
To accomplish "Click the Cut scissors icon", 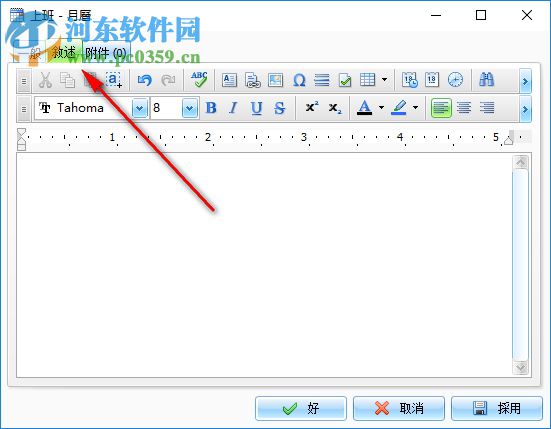I will [45, 80].
